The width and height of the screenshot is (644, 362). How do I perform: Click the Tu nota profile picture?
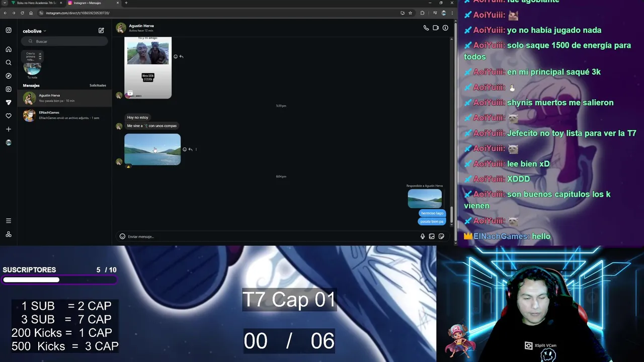point(32,68)
